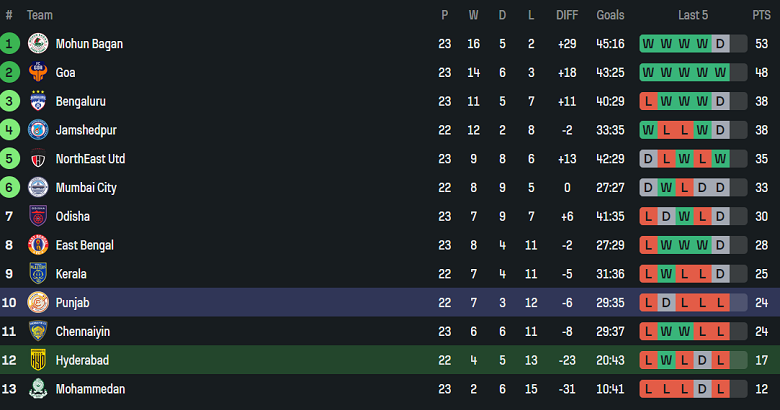Open the East Bengal team link
Image resolution: width=780 pixels, height=410 pixels.
[85, 245]
